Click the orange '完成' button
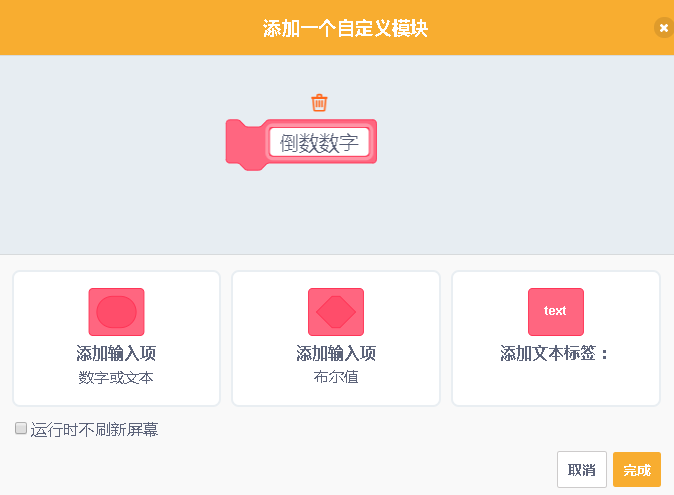 [x=637, y=469]
